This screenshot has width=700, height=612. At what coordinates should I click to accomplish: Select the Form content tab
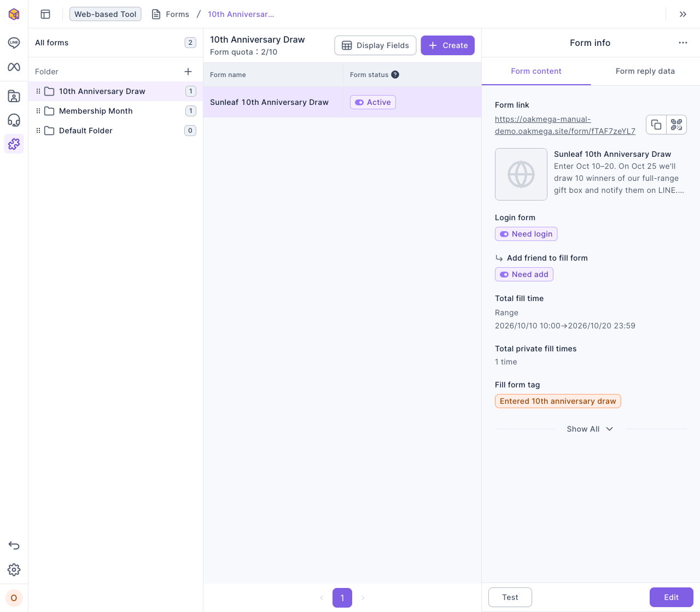pyautogui.click(x=536, y=71)
